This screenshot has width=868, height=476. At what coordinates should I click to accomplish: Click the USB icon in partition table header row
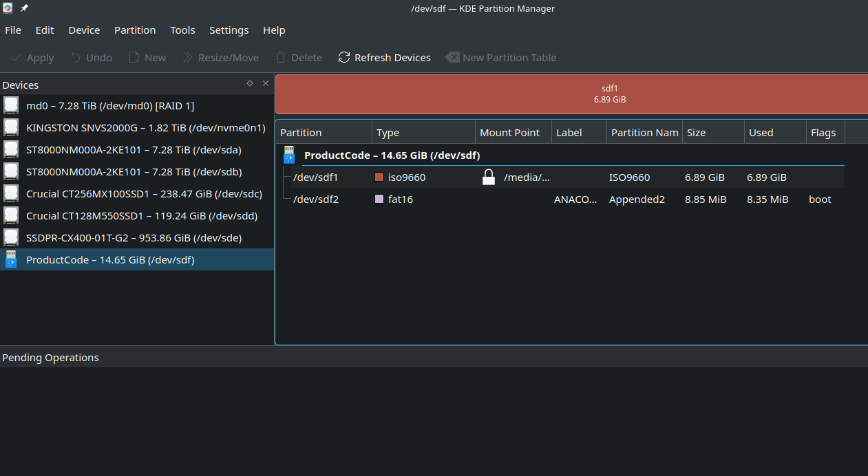(x=289, y=155)
